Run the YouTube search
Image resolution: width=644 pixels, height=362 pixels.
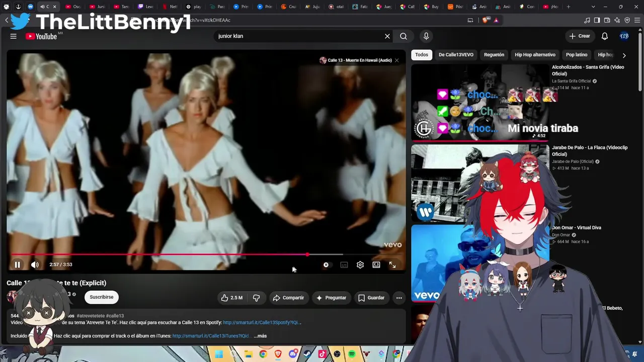(404, 36)
